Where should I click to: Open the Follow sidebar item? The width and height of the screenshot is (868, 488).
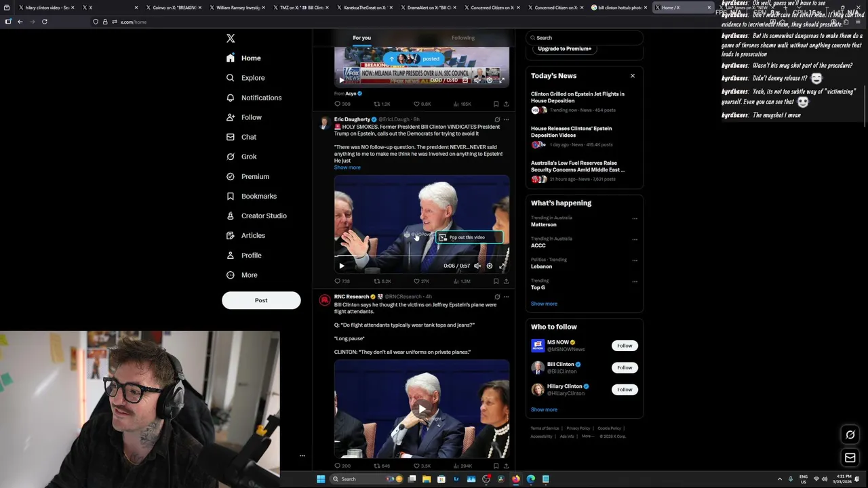coord(244,117)
